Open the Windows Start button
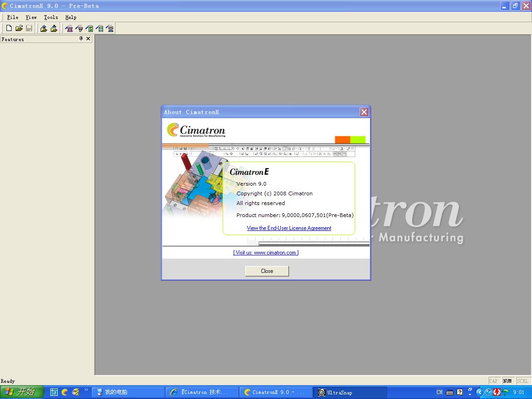This screenshot has width=532, height=399. pyautogui.click(x=22, y=392)
